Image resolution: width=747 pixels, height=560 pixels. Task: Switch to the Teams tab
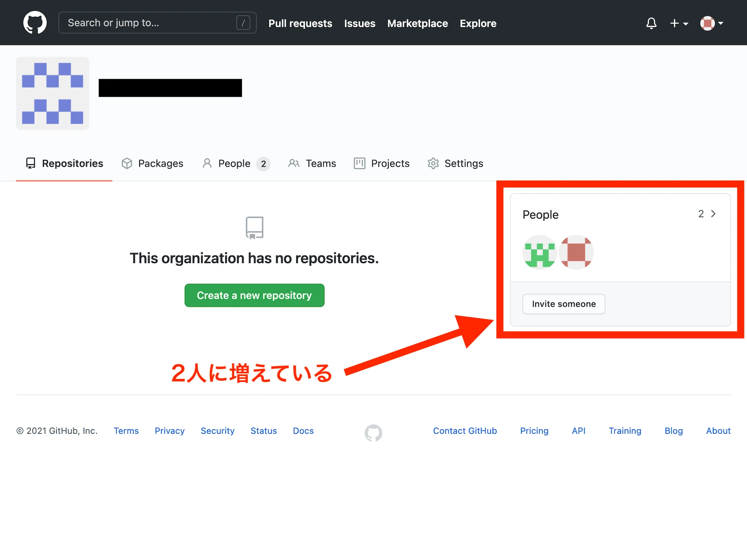312,163
